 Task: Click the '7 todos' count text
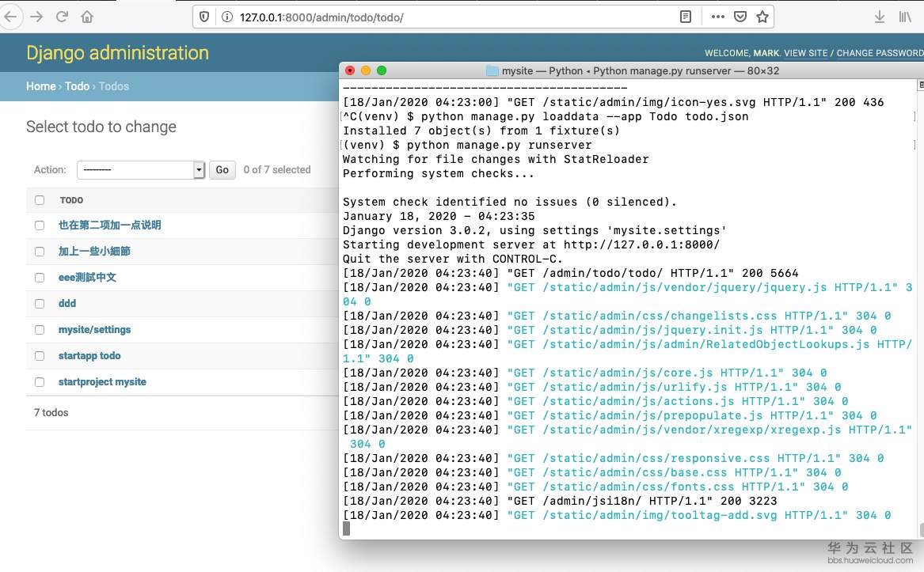(x=51, y=412)
